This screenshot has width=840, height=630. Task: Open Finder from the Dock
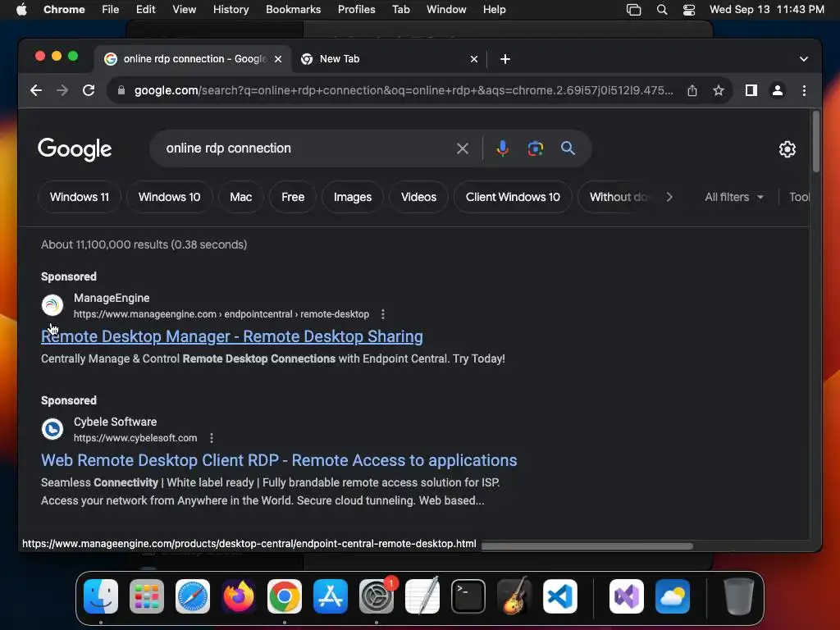tap(101, 596)
